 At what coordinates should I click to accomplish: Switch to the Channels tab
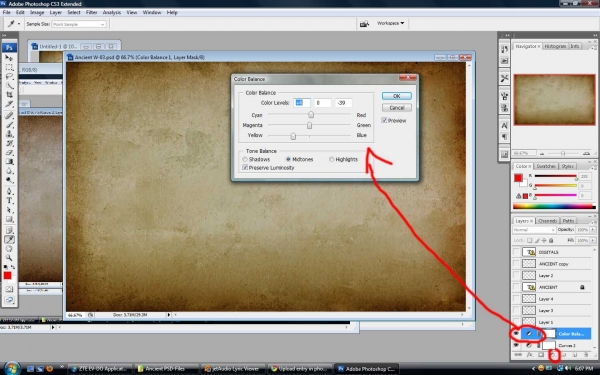pos(547,221)
